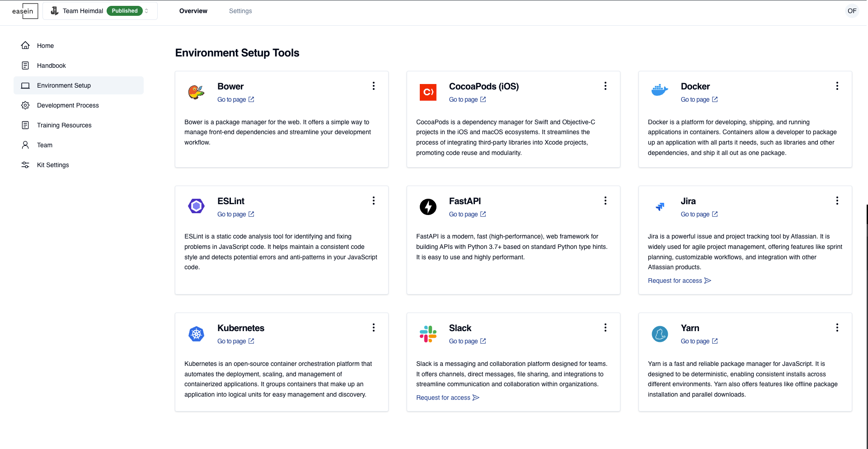
Task: Open Handbook in the sidebar
Action: [51, 65]
